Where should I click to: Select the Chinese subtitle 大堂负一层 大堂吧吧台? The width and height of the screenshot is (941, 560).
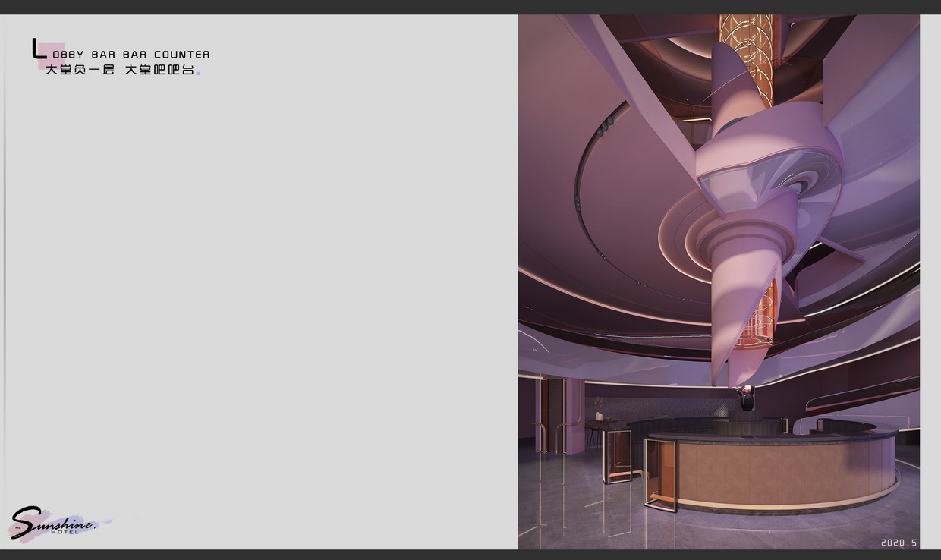[120, 70]
